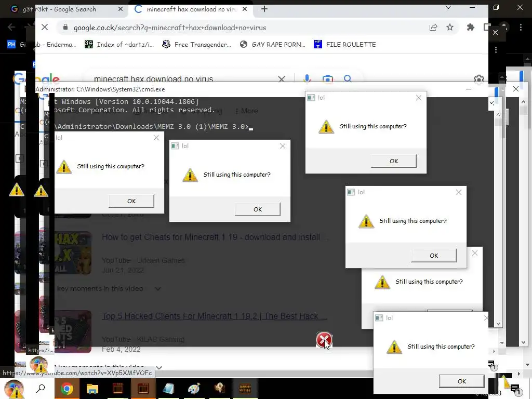The width and height of the screenshot is (532, 399).
Task: Open Paint palette icon in taskbar
Action: click(194, 389)
